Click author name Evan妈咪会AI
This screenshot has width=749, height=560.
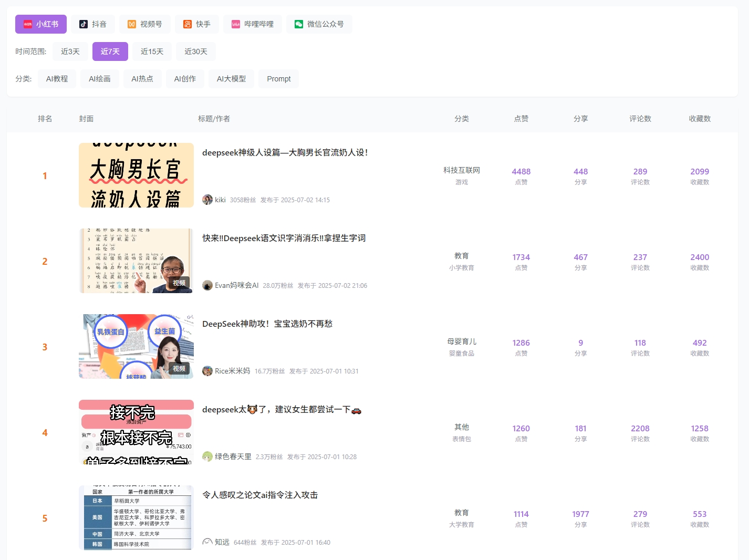click(x=237, y=285)
